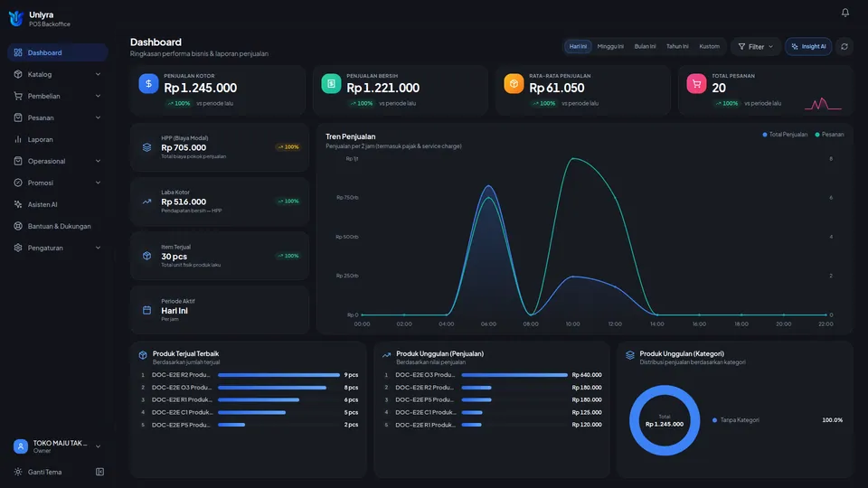Expand the Operasional menu chevron

click(98, 161)
